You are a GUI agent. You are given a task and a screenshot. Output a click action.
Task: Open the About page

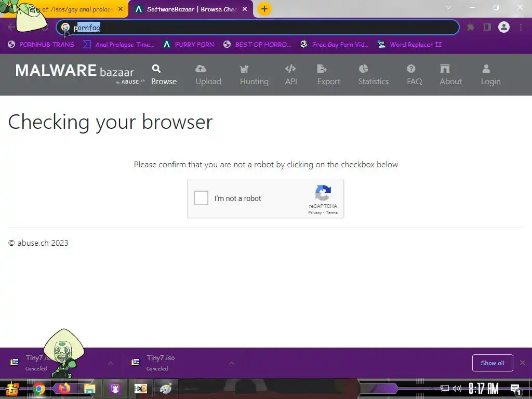(450, 75)
